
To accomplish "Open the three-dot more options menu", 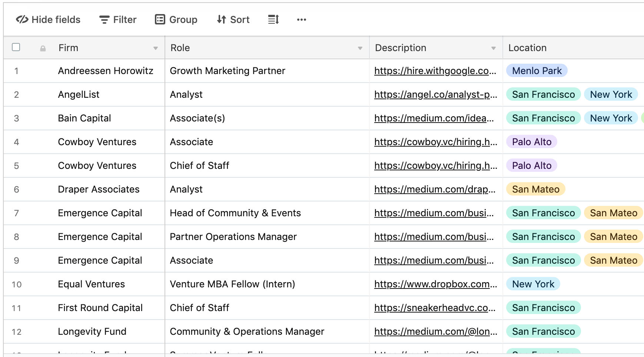I will click(301, 19).
